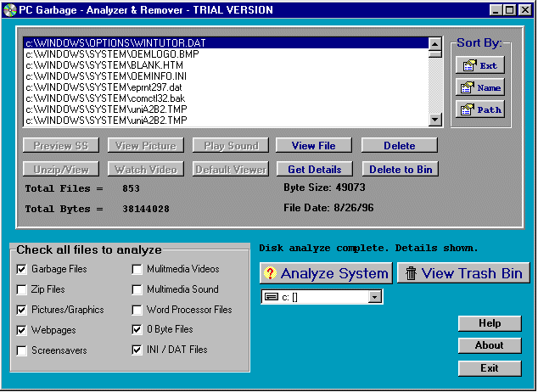Select the OEMLOGO.BMP file entry
The width and height of the screenshot is (538, 392).
pyautogui.click(x=226, y=54)
